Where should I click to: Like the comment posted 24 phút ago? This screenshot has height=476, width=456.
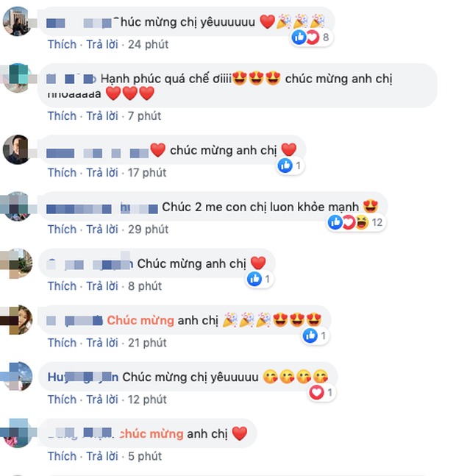63,45
